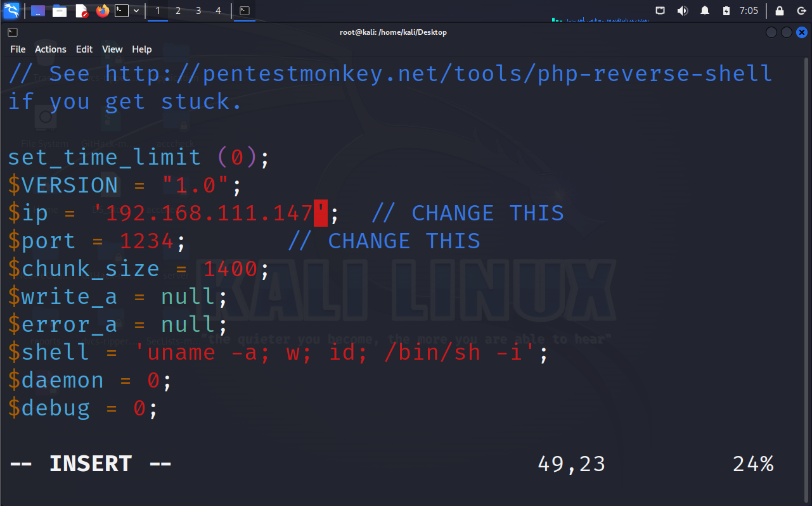Click the $VERSION variable name
This screenshot has width=812, height=506.
(x=63, y=185)
